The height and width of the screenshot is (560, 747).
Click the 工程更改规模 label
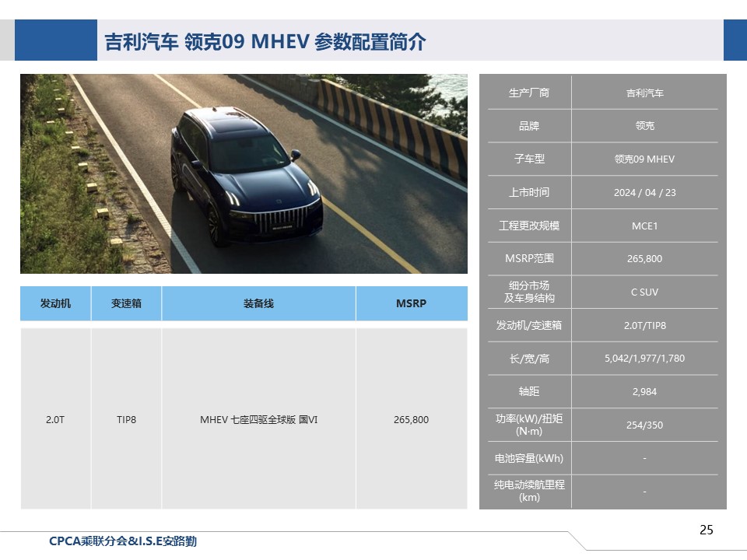point(529,226)
